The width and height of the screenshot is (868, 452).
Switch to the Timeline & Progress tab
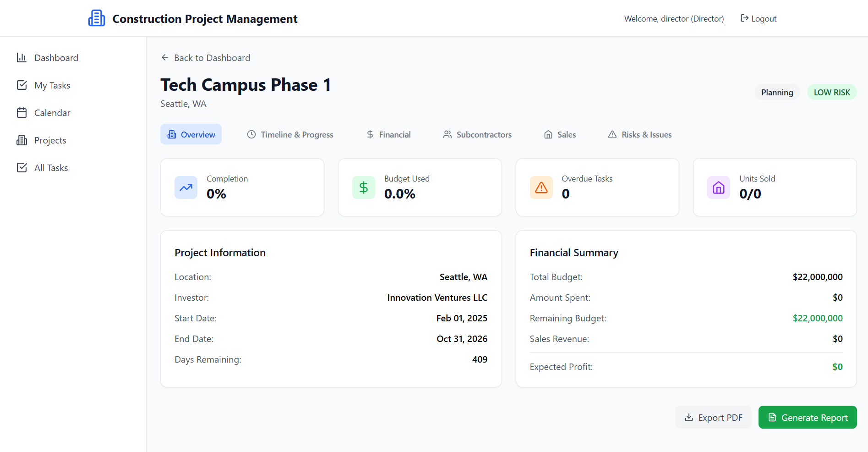(290, 134)
